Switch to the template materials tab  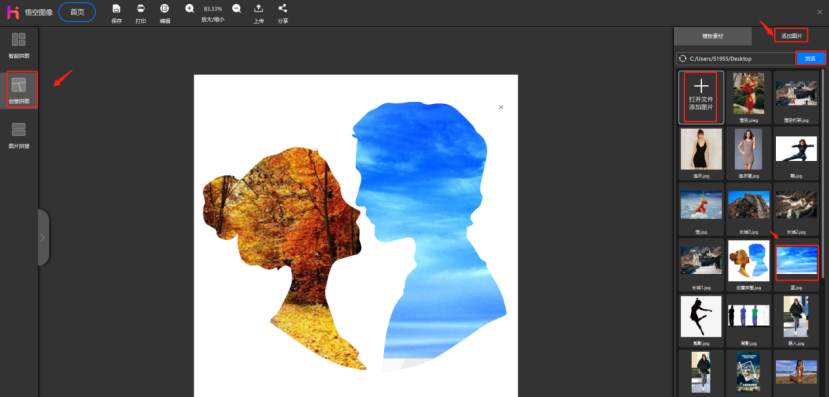click(x=712, y=36)
